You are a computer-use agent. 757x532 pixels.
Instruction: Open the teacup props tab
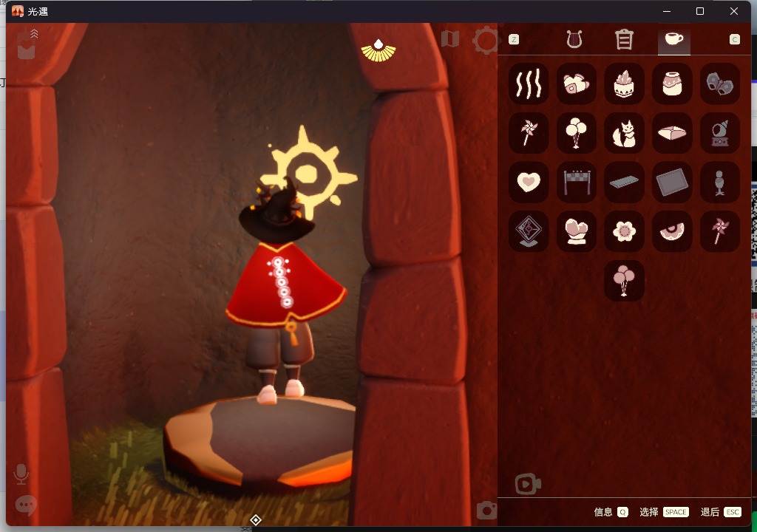point(674,38)
